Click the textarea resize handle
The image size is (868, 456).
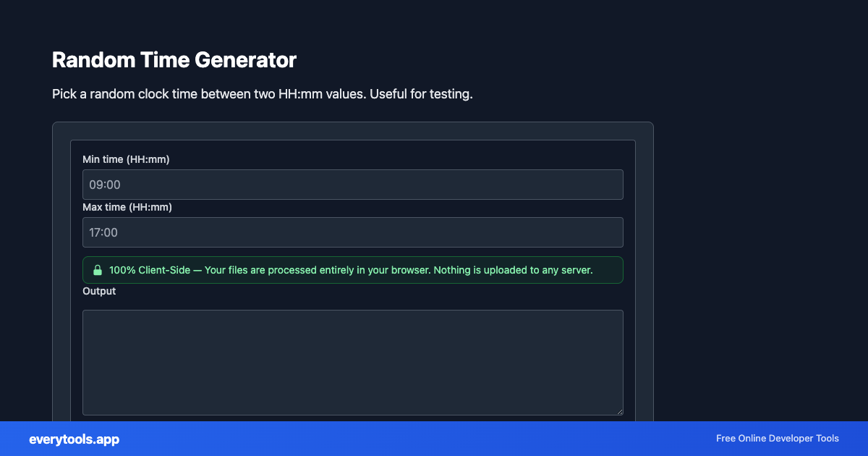[x=619, y=411]
